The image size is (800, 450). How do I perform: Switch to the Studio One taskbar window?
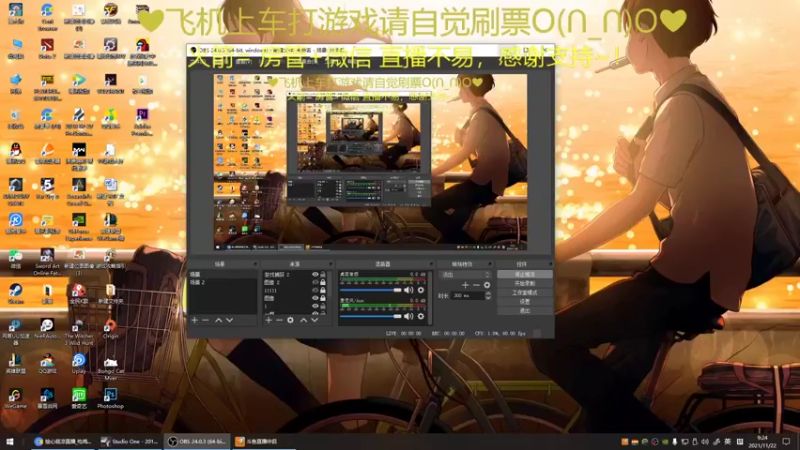(130, 441)
